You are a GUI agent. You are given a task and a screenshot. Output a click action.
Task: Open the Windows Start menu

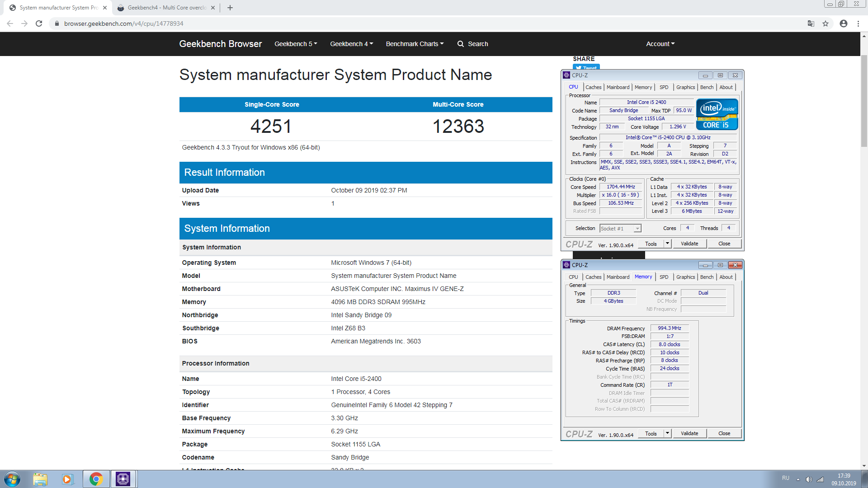(x=12, y=479)
